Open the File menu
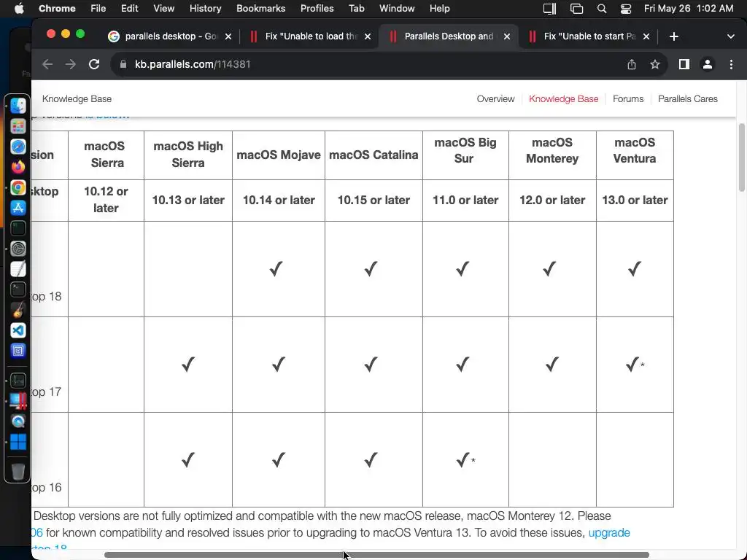Viewport: 747px width, 560px height. 98,9
